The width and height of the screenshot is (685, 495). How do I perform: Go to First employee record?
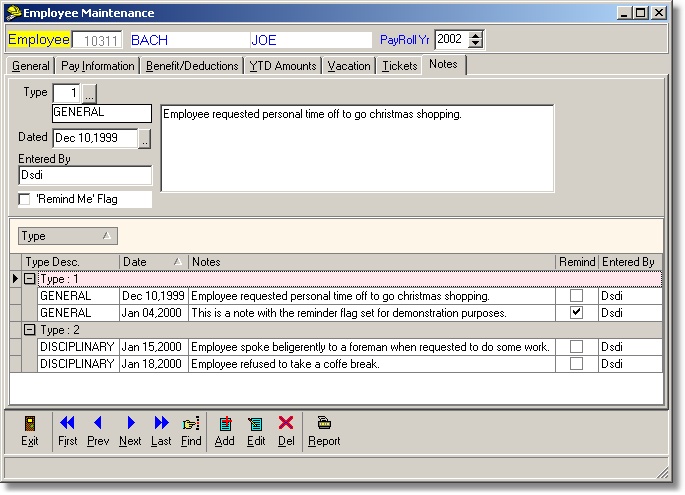click(67, 424)
